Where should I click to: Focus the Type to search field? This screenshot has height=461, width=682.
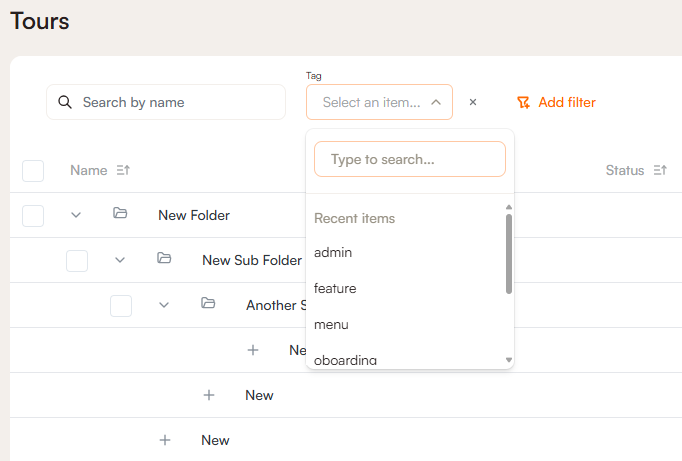click(410, 159)
